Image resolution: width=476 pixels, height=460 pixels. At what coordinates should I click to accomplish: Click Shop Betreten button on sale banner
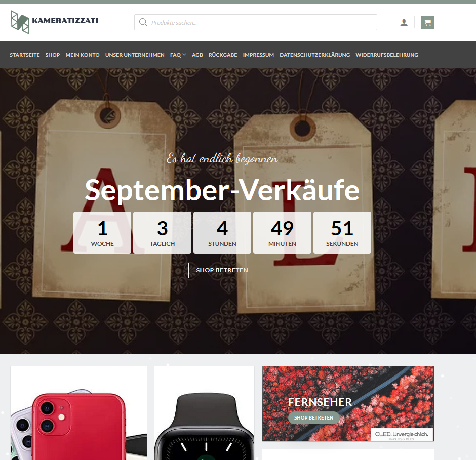pyautogui.click(x=222, y=270)
